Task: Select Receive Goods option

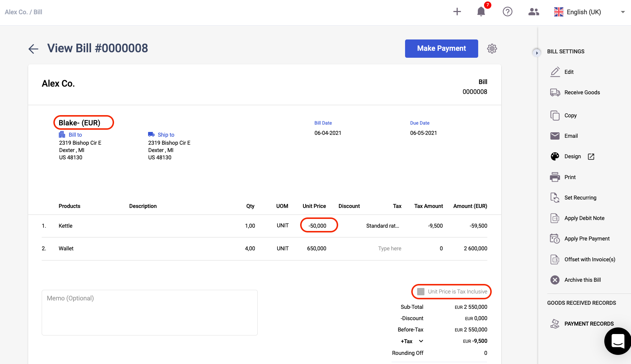Action: pos(582,92)
